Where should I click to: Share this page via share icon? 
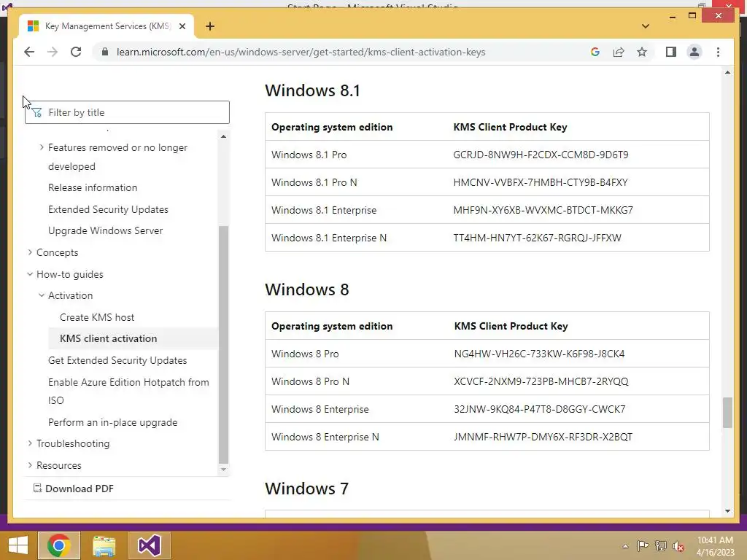point(619,52)
